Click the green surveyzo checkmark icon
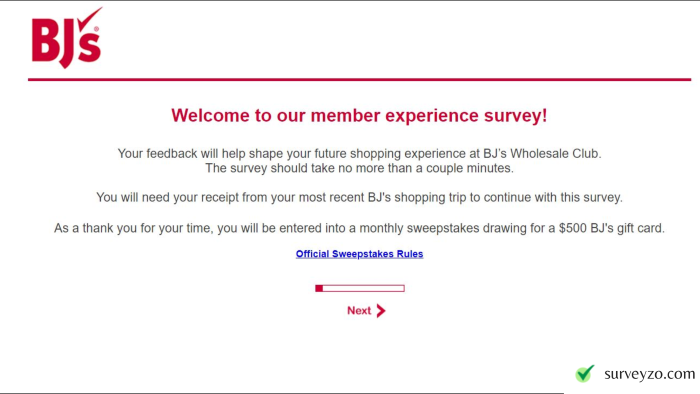 coord(585,373)
